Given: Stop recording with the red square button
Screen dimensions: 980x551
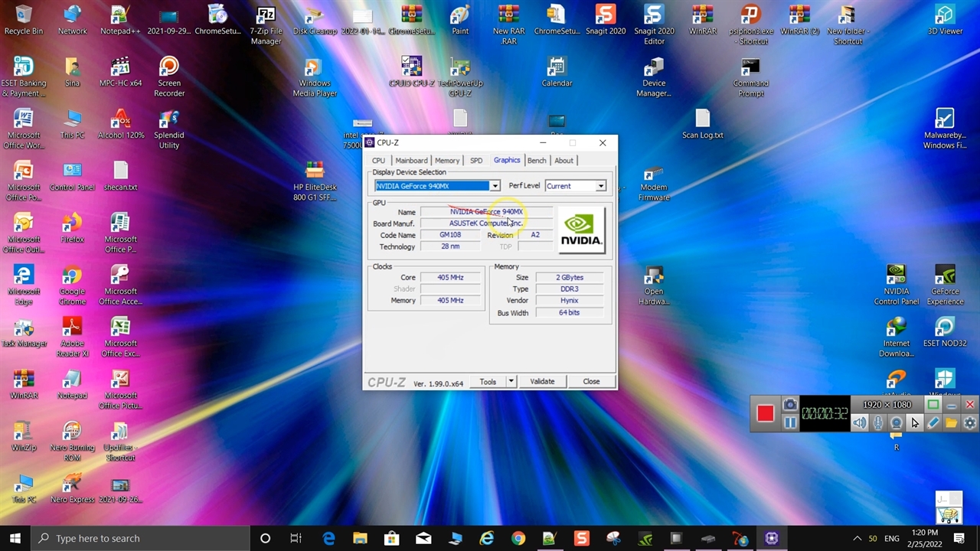Looking at the screenshot, I should (765, 413).
